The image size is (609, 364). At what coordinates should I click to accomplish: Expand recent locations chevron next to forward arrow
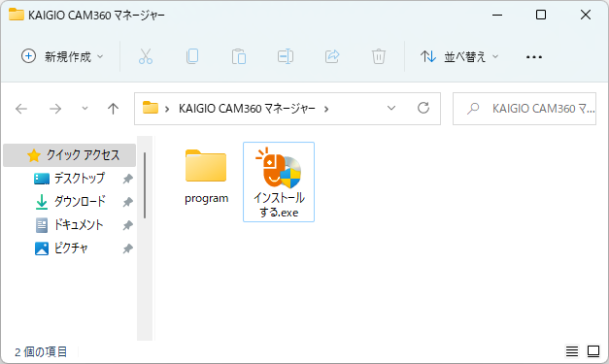[x=85, y=109]
